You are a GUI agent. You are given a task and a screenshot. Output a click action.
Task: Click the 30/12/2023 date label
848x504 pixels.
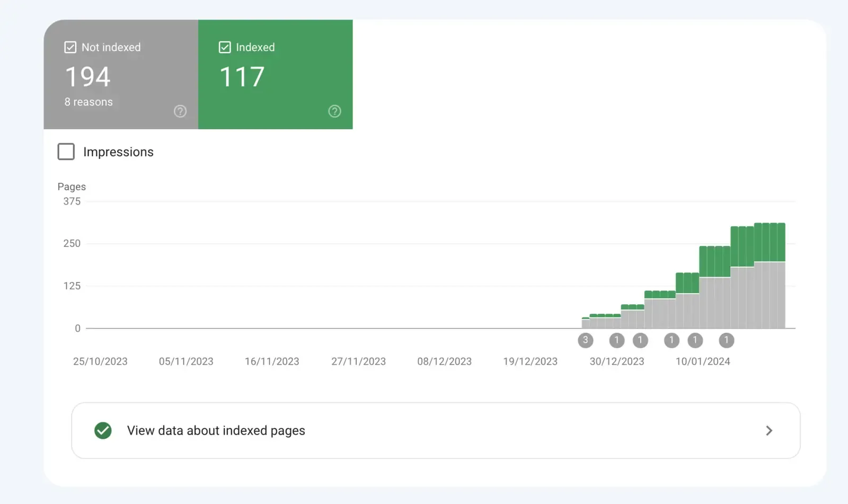(617, 361)
